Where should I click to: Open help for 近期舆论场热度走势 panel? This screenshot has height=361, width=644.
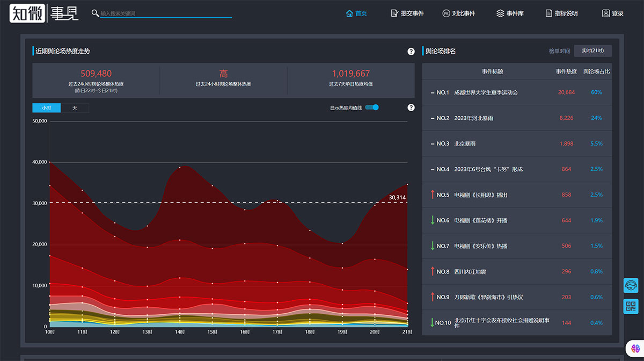pyautogui.click(x=411, y=52)
